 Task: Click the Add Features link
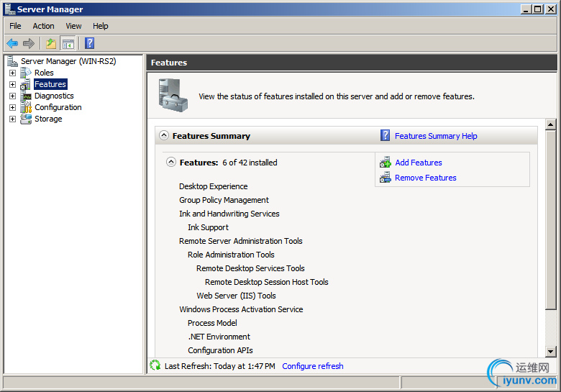[419, 163]
